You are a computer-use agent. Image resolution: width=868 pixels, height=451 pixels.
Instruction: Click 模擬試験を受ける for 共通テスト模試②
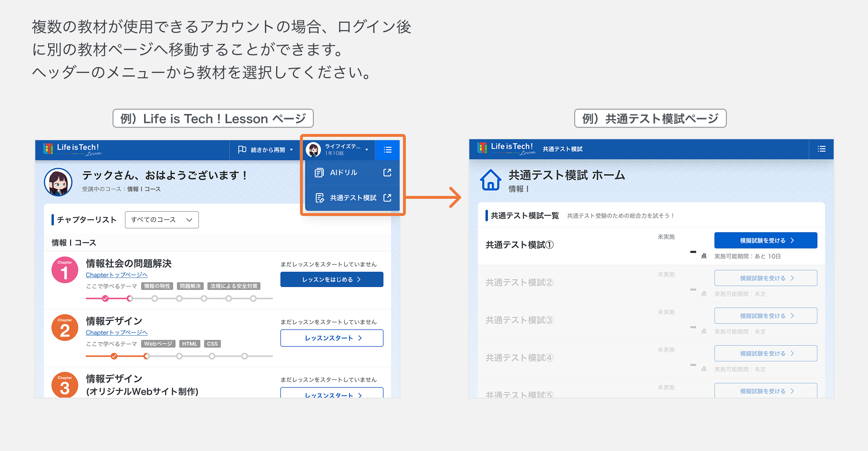click(x=766, y=278)
